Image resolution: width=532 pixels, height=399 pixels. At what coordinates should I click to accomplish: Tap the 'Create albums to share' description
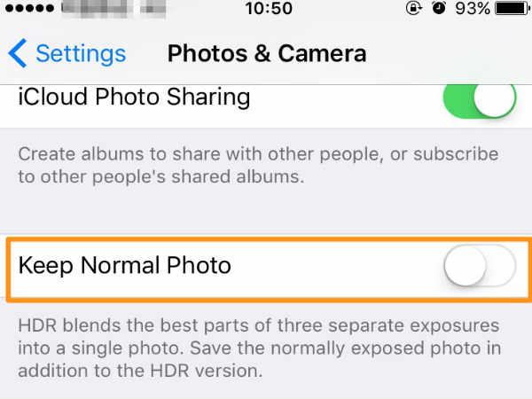point(259,165)
